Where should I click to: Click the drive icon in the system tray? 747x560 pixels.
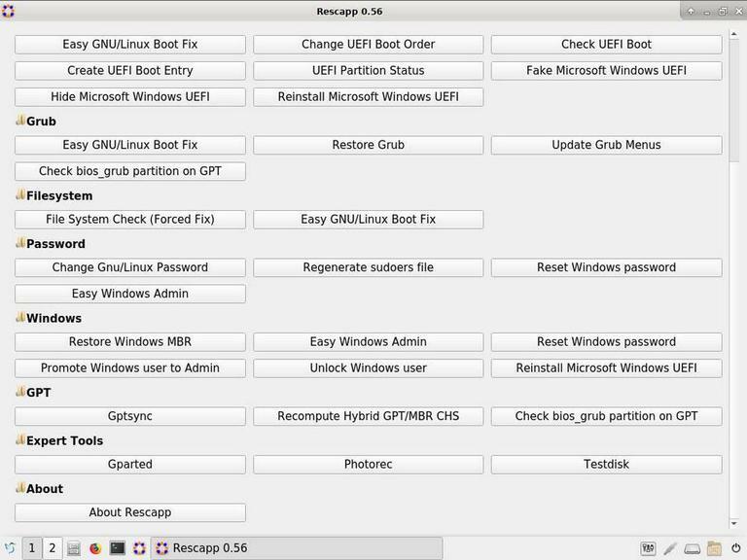pos(693,548)
